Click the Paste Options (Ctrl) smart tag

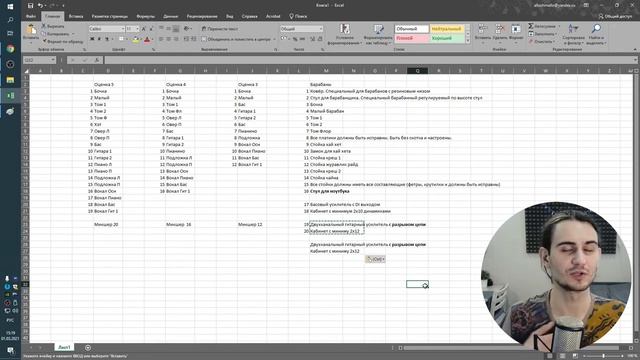click(x=375, y=259)
